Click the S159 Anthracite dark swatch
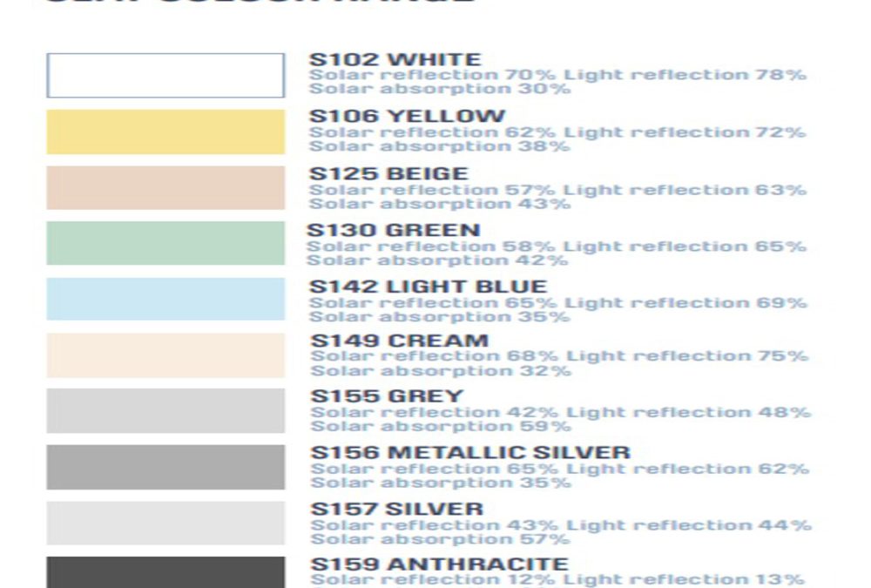Image resolution: width=871 pixels, height=588 pixels. pos(165,572)
